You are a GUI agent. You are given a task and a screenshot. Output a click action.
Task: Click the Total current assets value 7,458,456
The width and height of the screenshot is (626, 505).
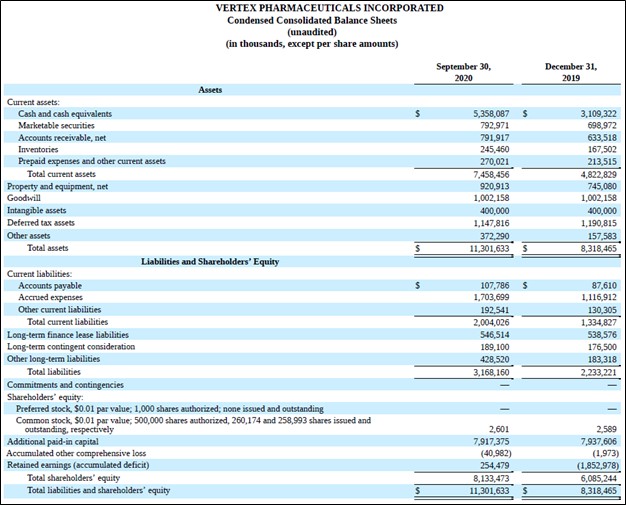tap(490, 173)
